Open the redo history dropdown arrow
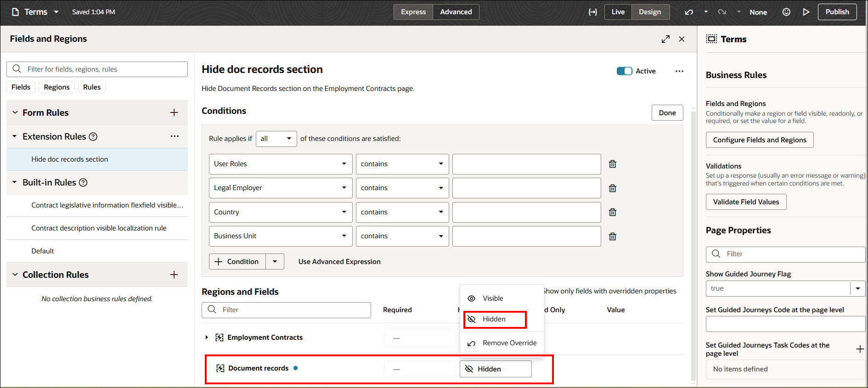This screenshot has width=868, height=388. [x=739, y=12]
